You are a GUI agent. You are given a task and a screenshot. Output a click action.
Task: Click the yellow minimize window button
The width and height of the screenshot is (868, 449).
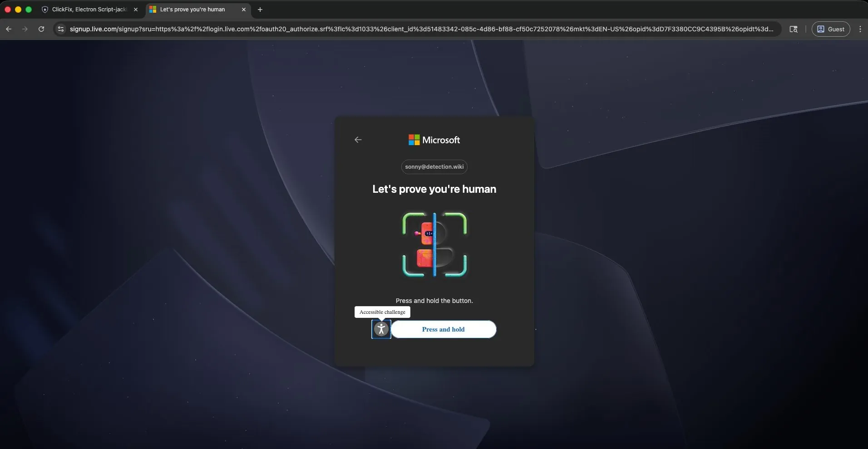click(18, 10)
